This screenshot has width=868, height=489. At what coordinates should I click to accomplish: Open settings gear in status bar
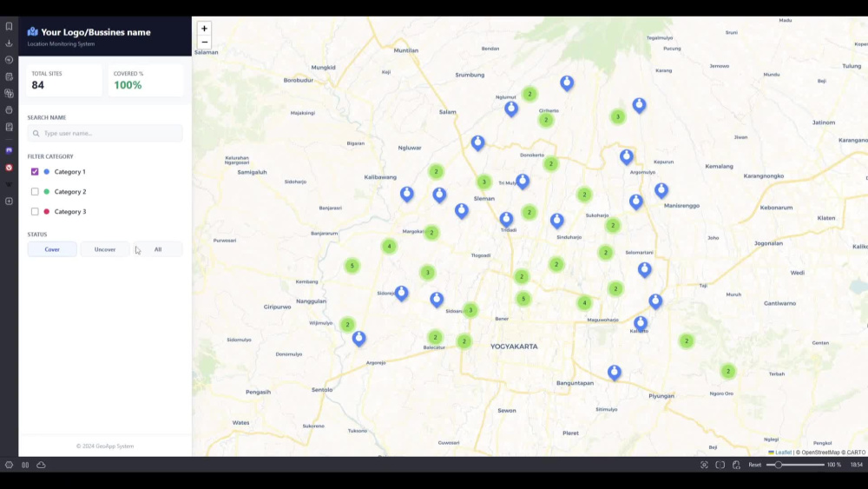[9, 465]
